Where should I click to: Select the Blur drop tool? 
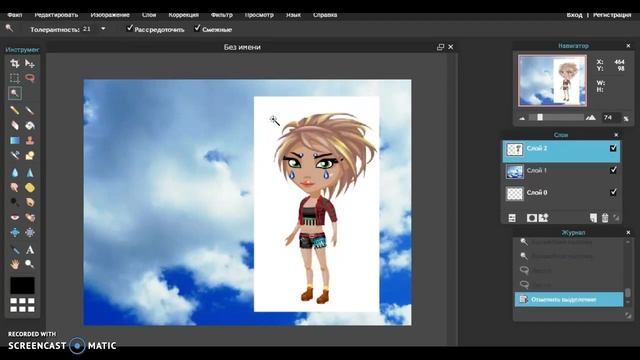coord(15,173)
